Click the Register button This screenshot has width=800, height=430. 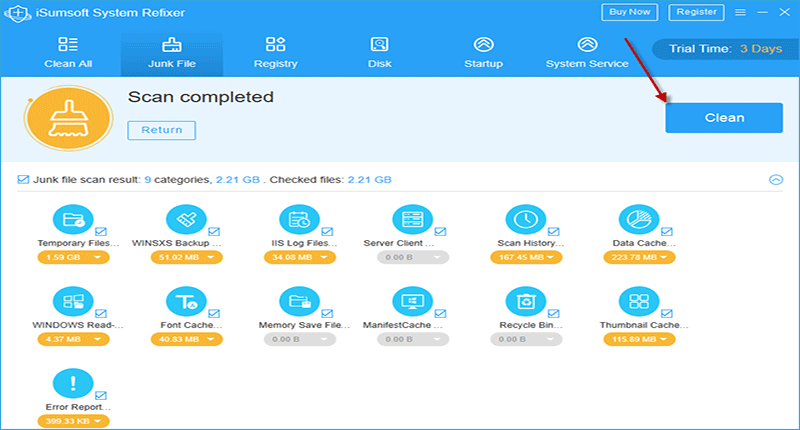click(x=696, y=12)
